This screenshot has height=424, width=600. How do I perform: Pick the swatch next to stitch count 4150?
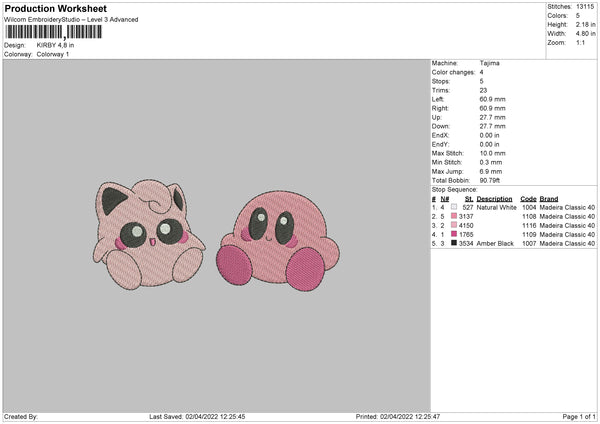456,225
